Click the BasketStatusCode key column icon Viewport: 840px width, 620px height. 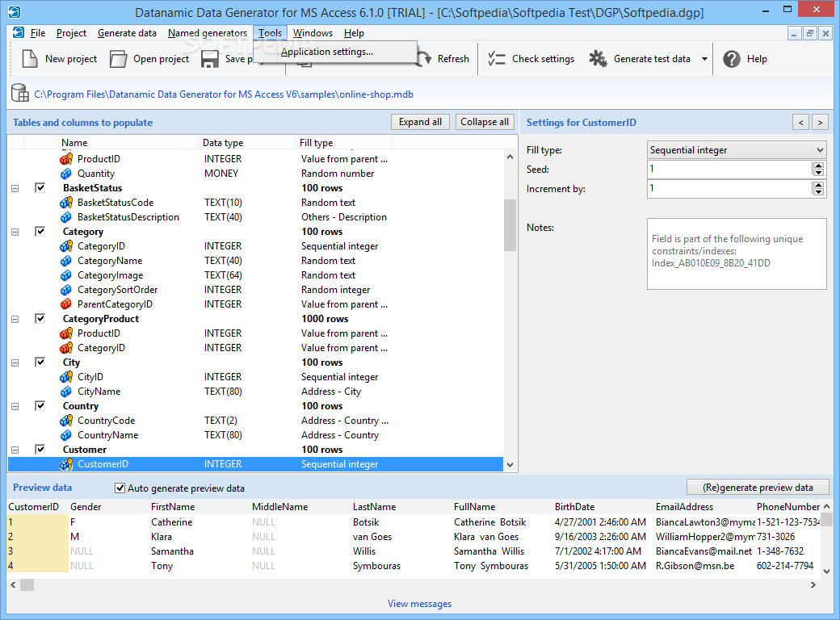(x=66, y=203)
